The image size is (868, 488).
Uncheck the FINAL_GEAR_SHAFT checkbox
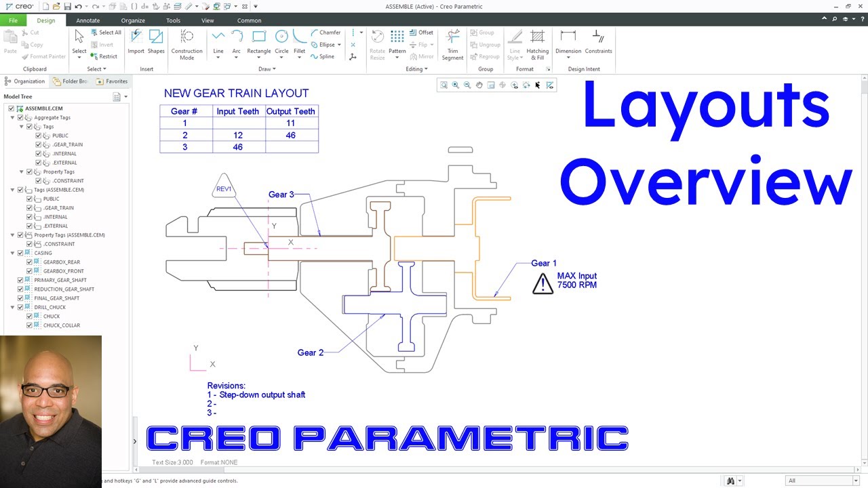pyautogui.click(x=20, y=298)
